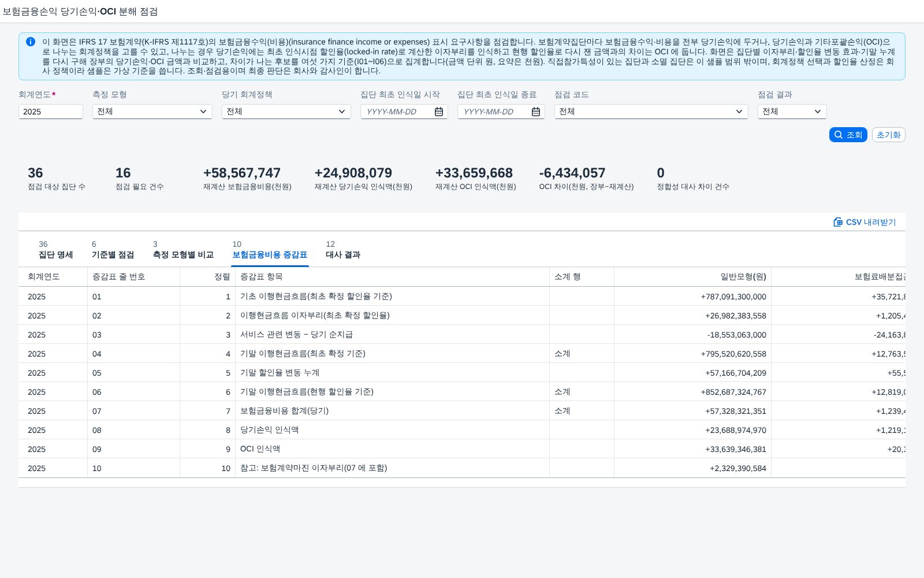Screen dimensions: 924x578
Task: Click the 재계산 보험금융비용 figure +58,567,747
Action: [242, 173]
